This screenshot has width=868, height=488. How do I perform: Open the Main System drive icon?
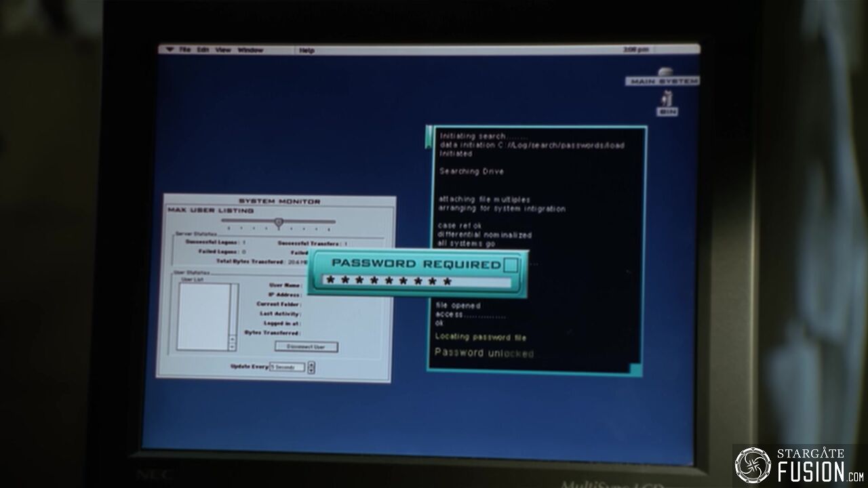click(662, 76)
